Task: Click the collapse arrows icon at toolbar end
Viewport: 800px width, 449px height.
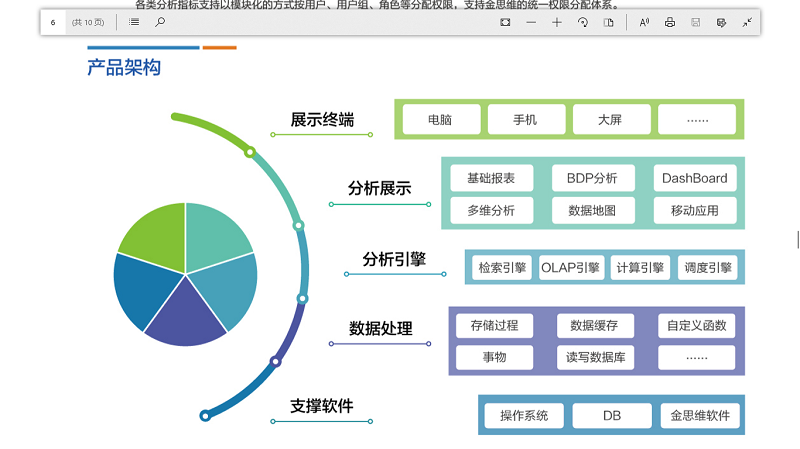Action: 747,22
